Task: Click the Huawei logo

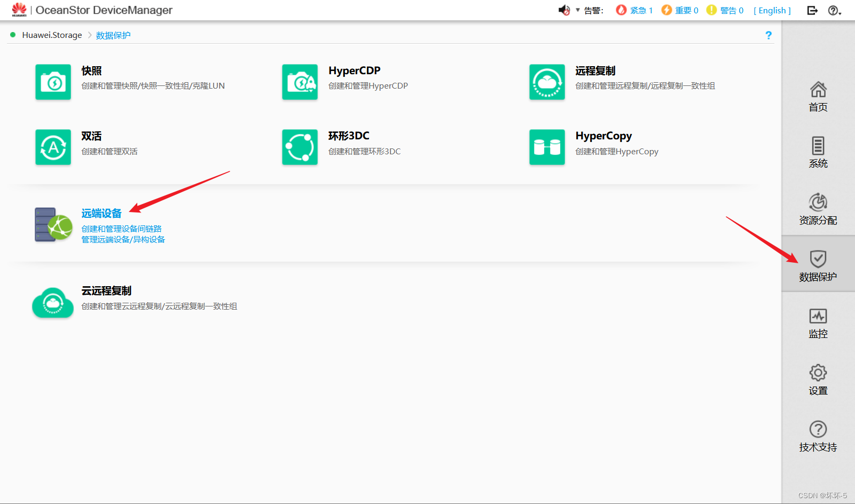Action: 19,10
